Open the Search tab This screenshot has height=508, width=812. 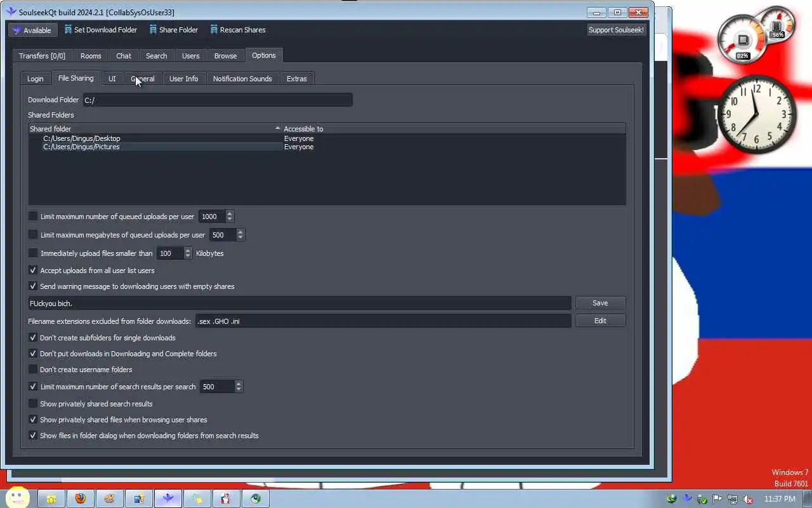[156, 56]
